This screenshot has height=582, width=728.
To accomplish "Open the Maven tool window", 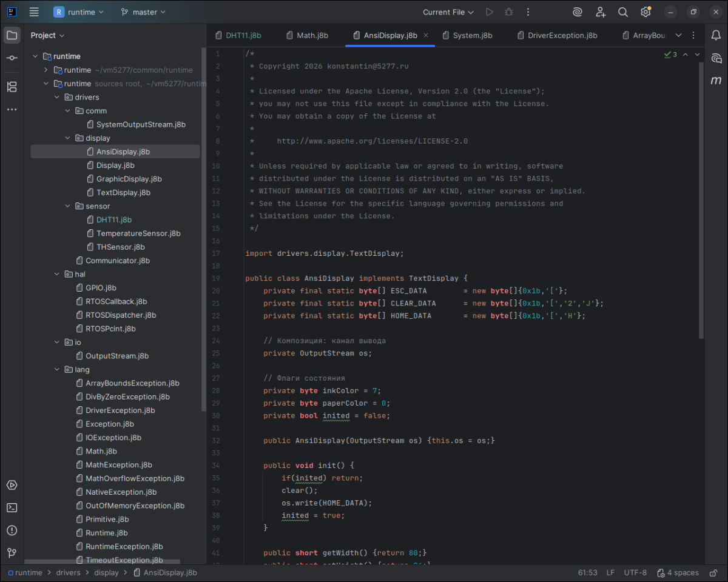I will pyautogui.click(x=716, y=80).
